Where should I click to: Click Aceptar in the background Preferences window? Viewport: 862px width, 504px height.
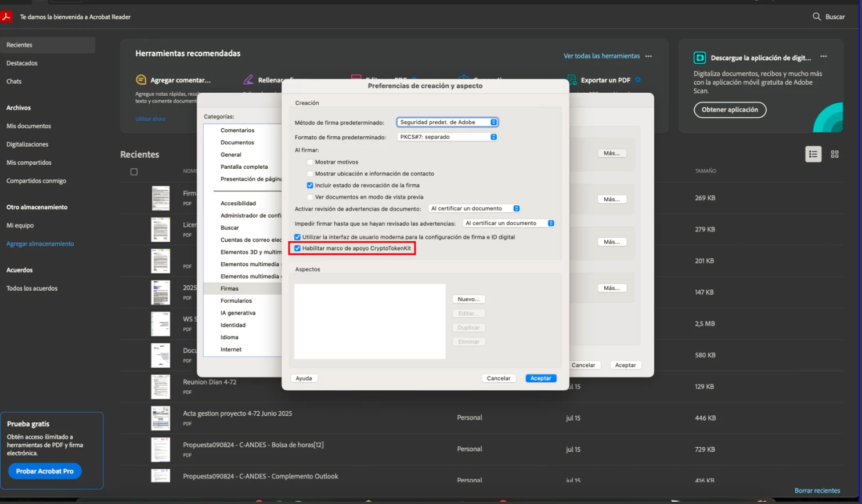(625, 365)
